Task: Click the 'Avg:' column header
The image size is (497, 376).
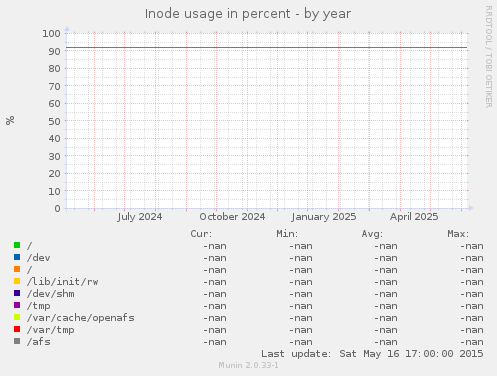Action: pyautogui.click(x=372, y=234)
